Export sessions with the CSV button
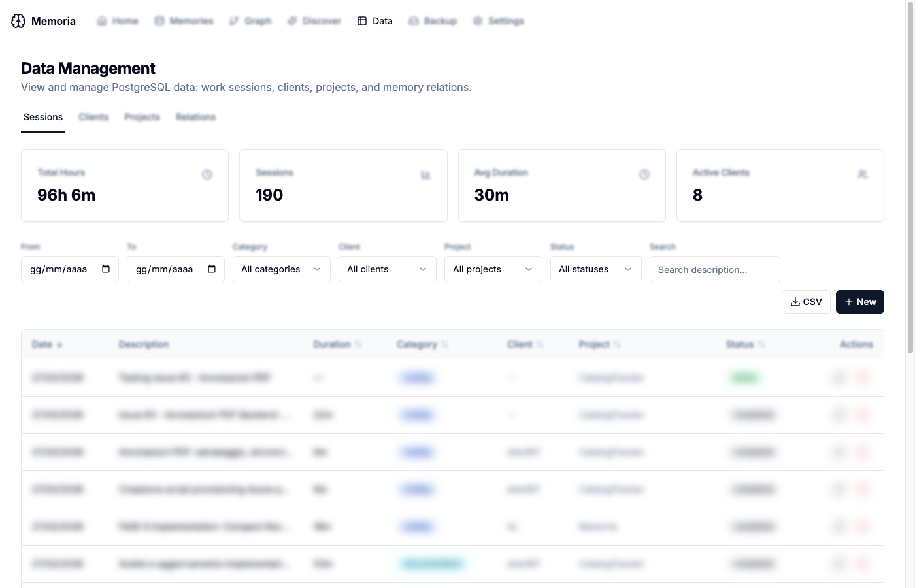The image size is (915, 588). [806, 302]
